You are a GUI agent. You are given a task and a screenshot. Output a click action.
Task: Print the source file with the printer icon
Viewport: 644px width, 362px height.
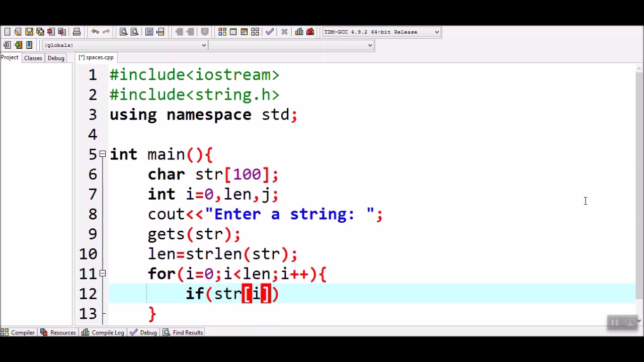(76, 32)
